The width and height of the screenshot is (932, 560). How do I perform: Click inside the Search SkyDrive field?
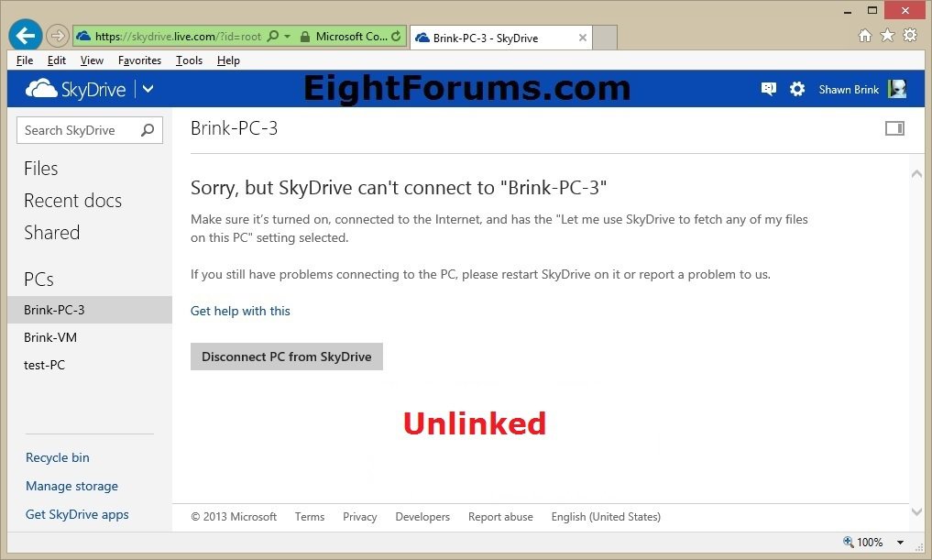pos(78,130)
